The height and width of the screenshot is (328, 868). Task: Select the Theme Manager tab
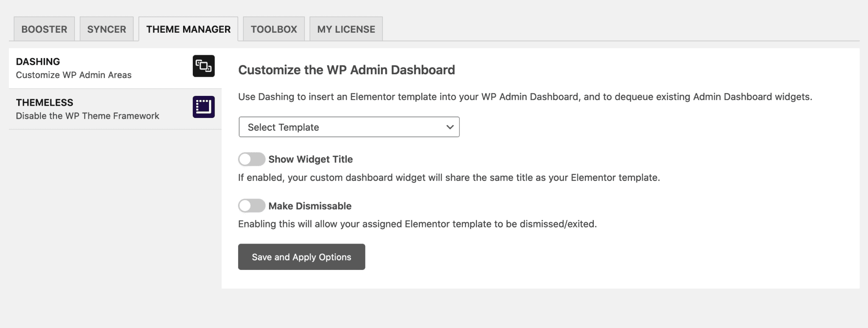coord(188,29)
